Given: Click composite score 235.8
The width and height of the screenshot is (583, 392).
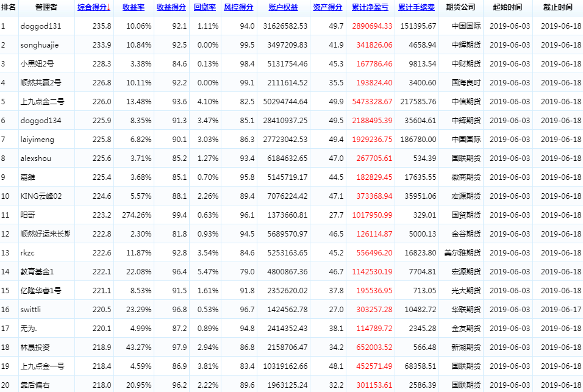Looking at the screenshot, I should [x=102, y=26].
